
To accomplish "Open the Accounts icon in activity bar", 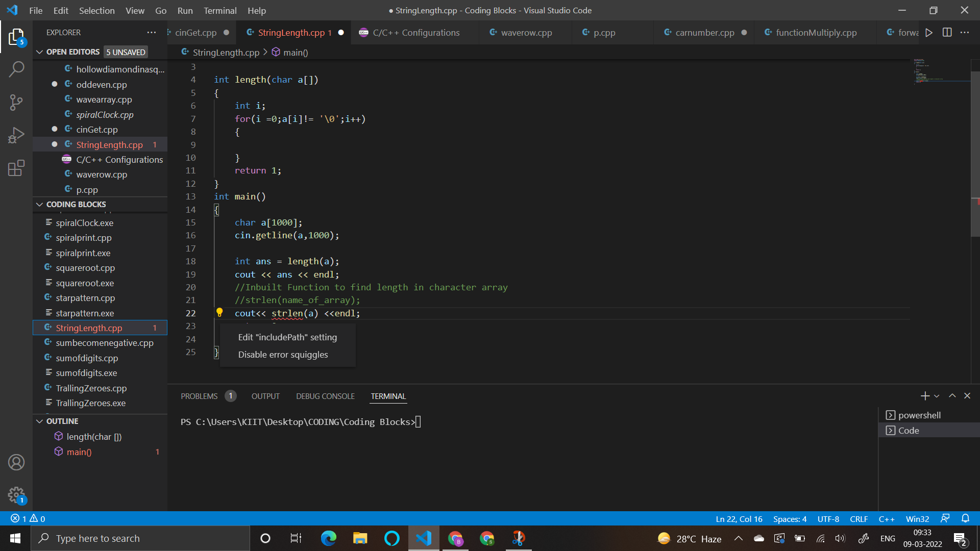I will pyautogui.click(x=16, y=462).
